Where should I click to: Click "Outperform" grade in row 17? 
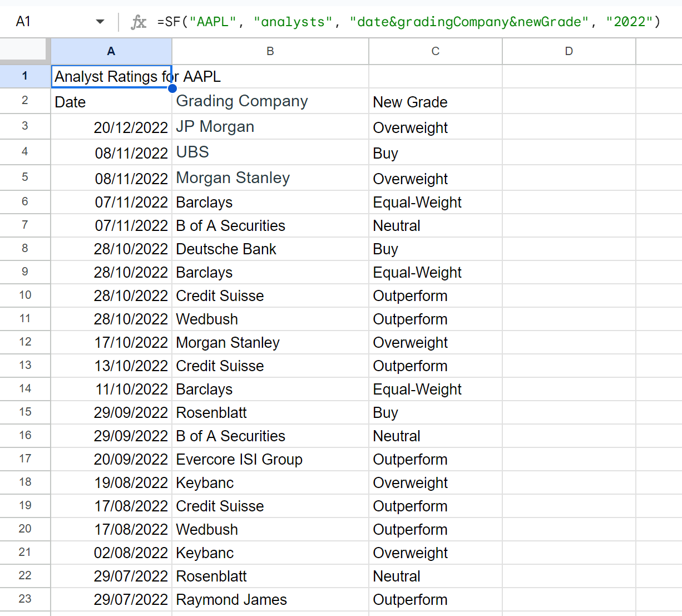click(x=436, y=459)
